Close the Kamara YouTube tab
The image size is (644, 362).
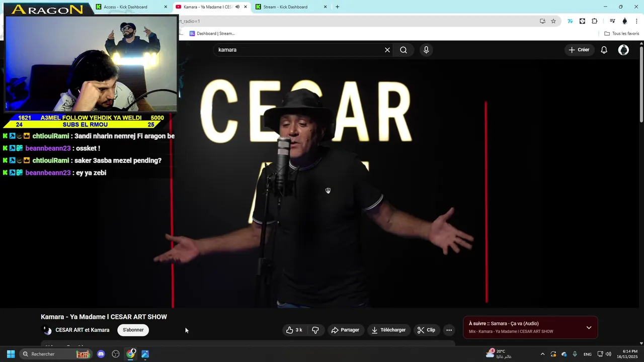[x=246, y=7]
